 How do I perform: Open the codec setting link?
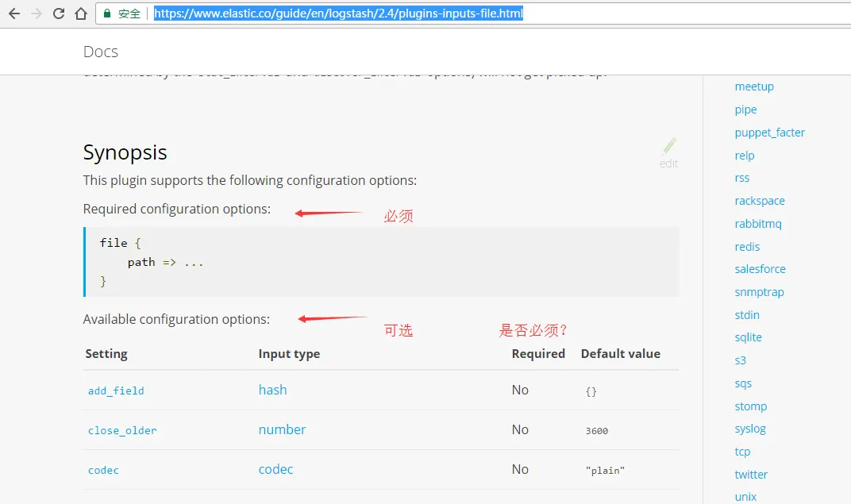point(103,471)
